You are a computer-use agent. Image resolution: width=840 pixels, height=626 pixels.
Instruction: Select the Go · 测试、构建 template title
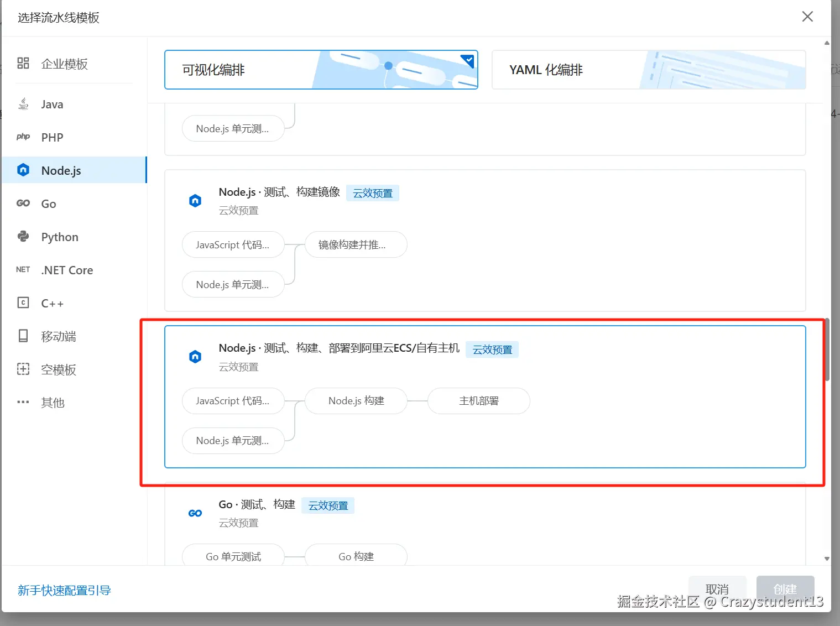pos(257,504)
